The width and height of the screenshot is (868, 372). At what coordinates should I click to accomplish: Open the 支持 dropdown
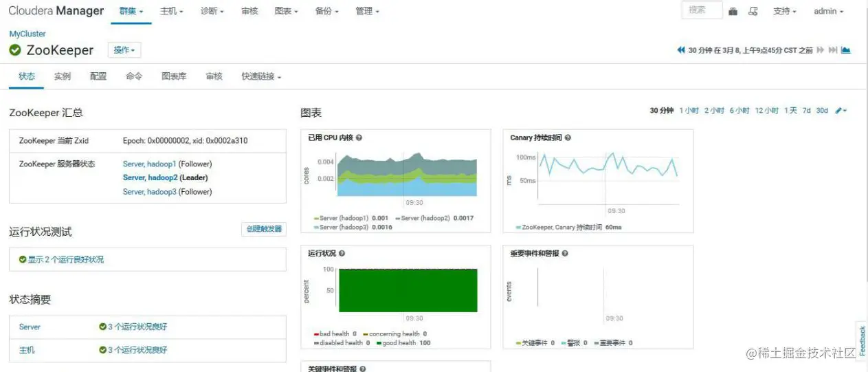pyautogui.click(x=785, y=11)
